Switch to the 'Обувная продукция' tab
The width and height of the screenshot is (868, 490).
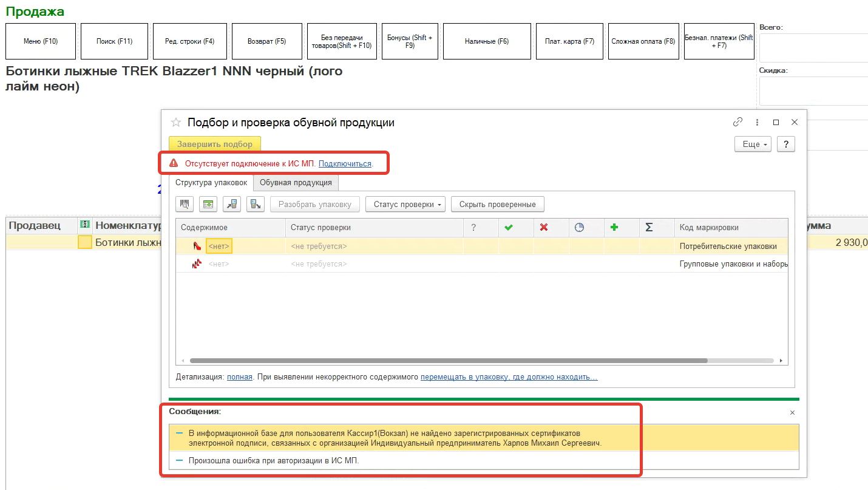[x=296, y=183]
